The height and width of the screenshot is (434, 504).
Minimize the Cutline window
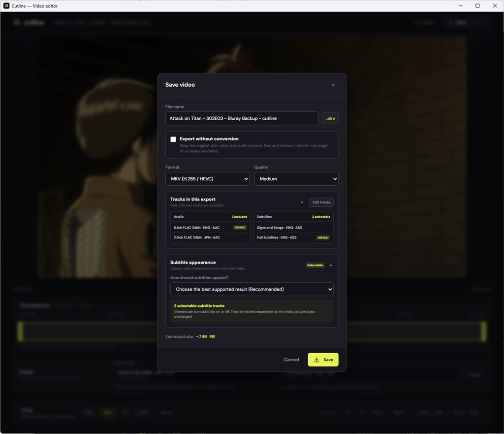point(461,6)
